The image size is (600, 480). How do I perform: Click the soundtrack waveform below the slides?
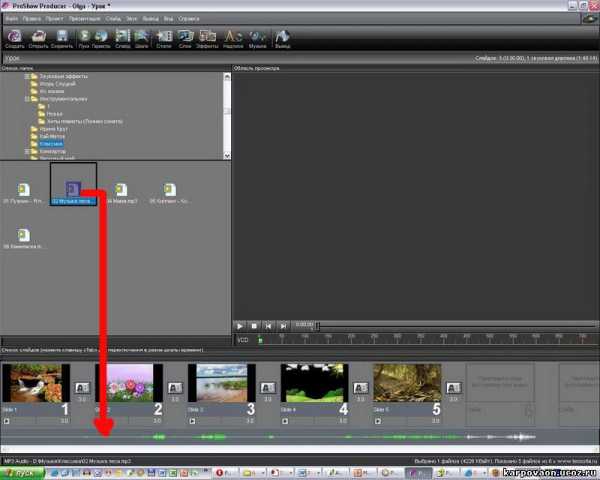click(300, 436)
